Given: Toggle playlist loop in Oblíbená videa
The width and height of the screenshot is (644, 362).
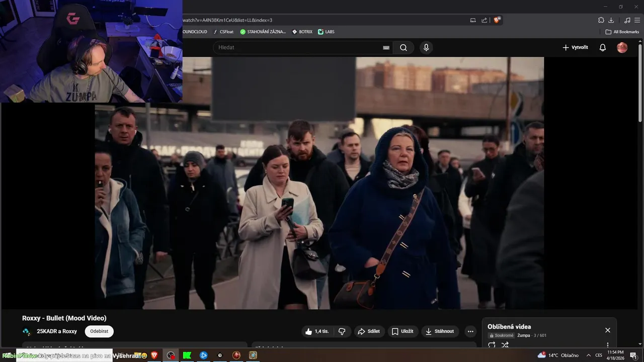Looking at the screenshot, I should 492,345.
